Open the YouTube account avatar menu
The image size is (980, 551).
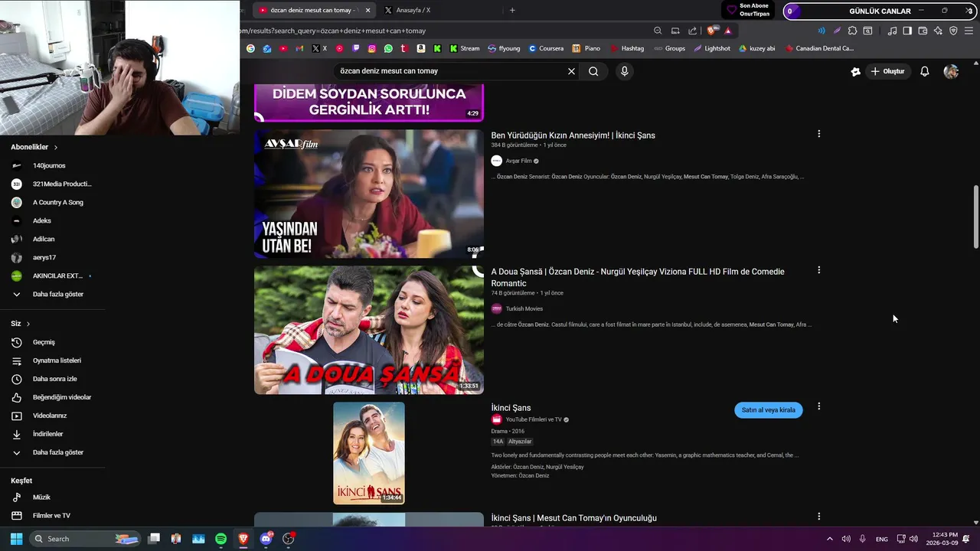pos(951,71)
